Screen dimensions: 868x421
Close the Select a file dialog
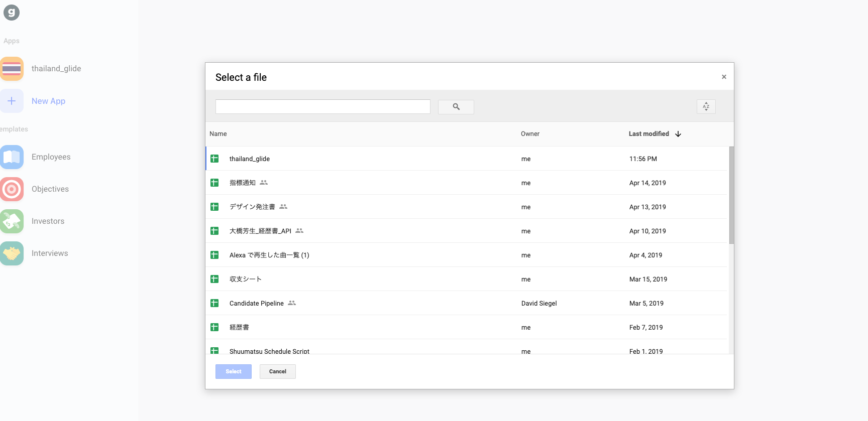click(724, 77)
